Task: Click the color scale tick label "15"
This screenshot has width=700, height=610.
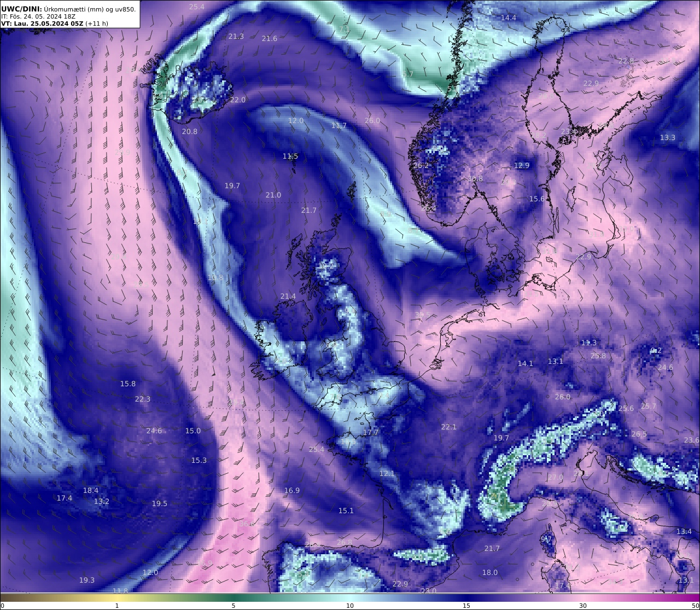Action: (x=466, y=606)
